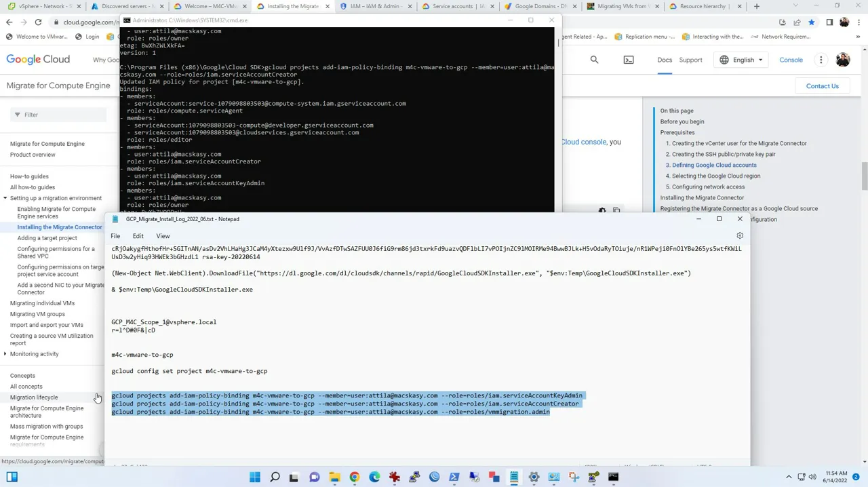This screenshot has width=868, height=487.
Task: Open PowerShell from taskbar
Action: coord(454,477)
